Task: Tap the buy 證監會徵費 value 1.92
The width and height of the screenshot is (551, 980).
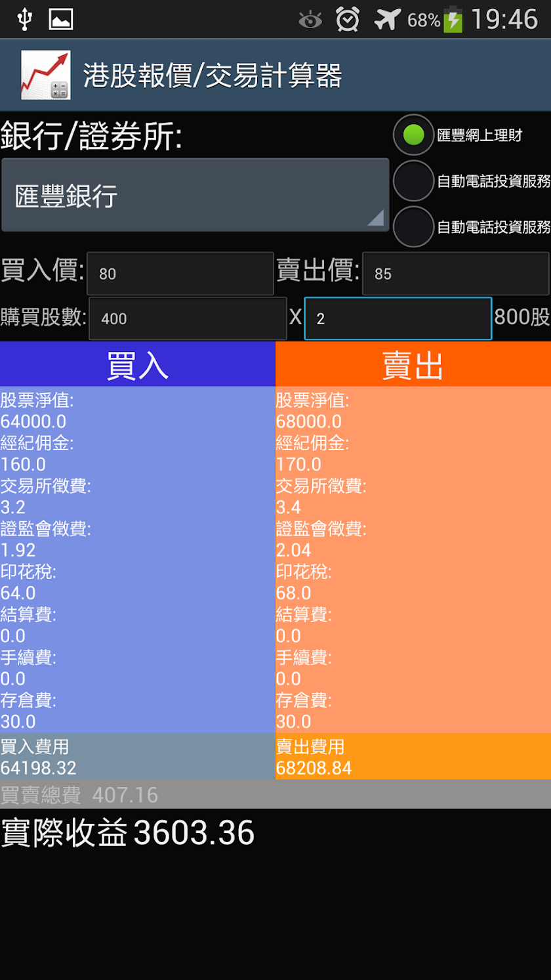Action: [18, 550]
